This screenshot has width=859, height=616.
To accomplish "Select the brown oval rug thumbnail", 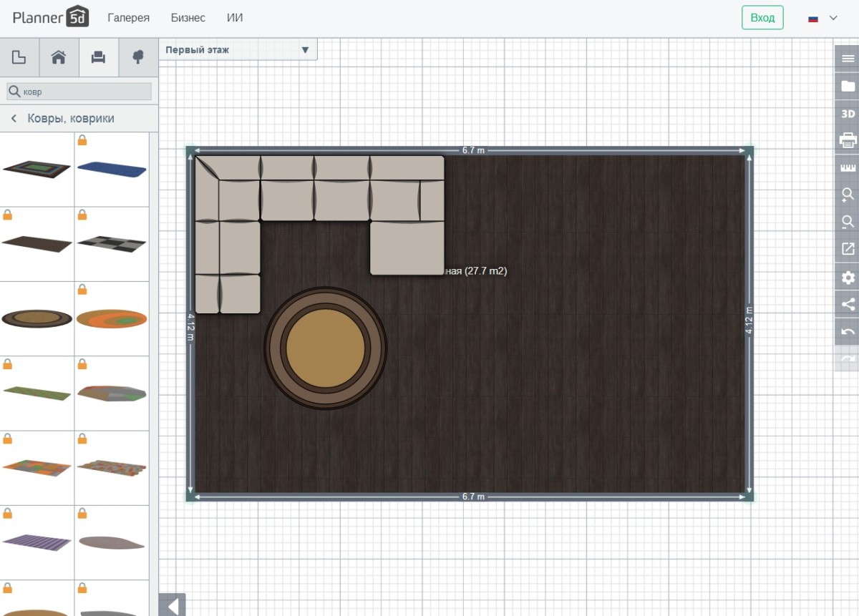I will point(37,318).
